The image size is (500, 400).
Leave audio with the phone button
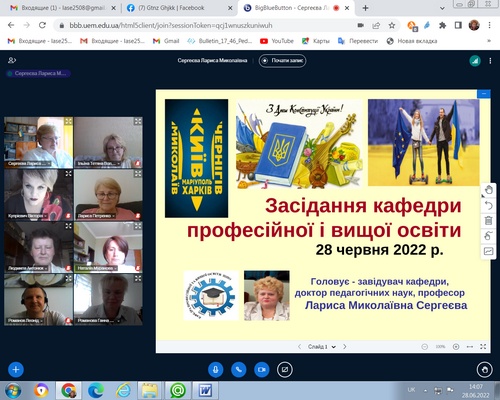pyautogui.click(x=239, y=369)
